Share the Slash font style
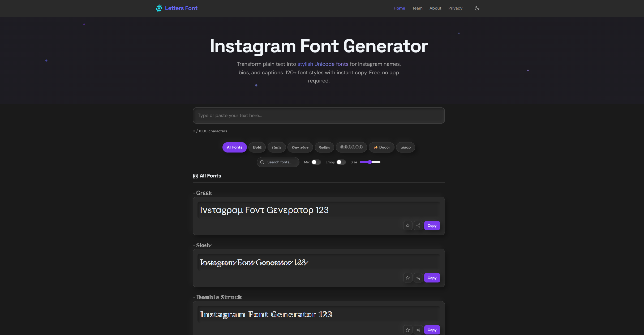The width and height of the screenshot is (644, 335). (x=418, y=278)
